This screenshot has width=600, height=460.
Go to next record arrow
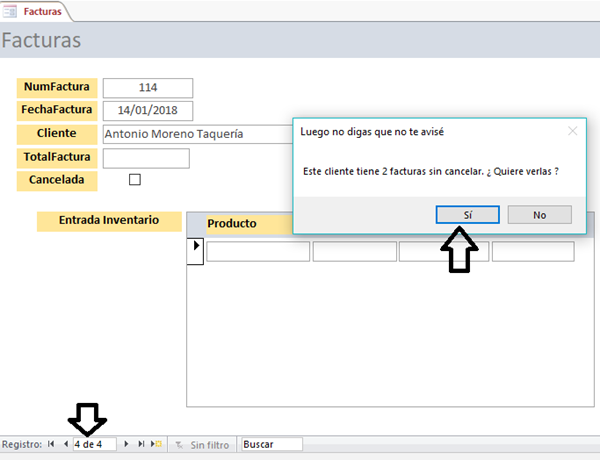pos(126,444)
